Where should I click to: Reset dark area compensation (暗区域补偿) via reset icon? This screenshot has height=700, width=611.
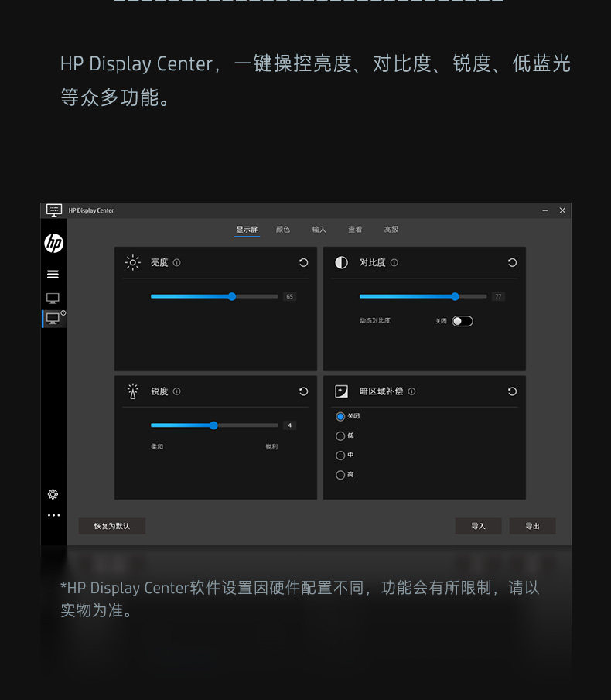pos(512,391)
